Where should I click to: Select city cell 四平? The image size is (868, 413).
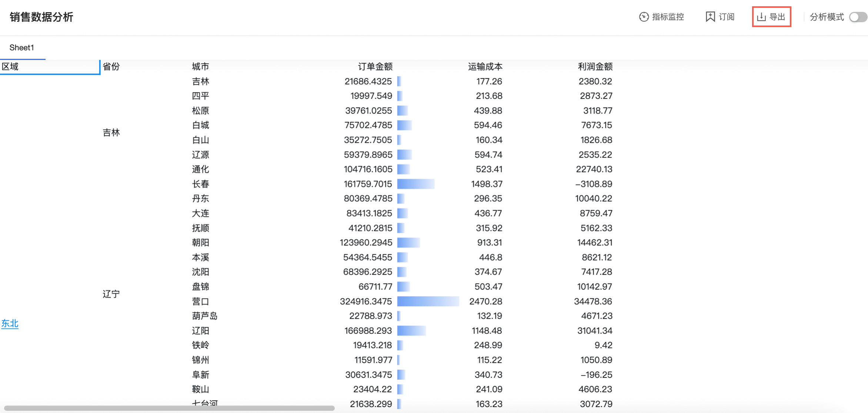(201, 96)
